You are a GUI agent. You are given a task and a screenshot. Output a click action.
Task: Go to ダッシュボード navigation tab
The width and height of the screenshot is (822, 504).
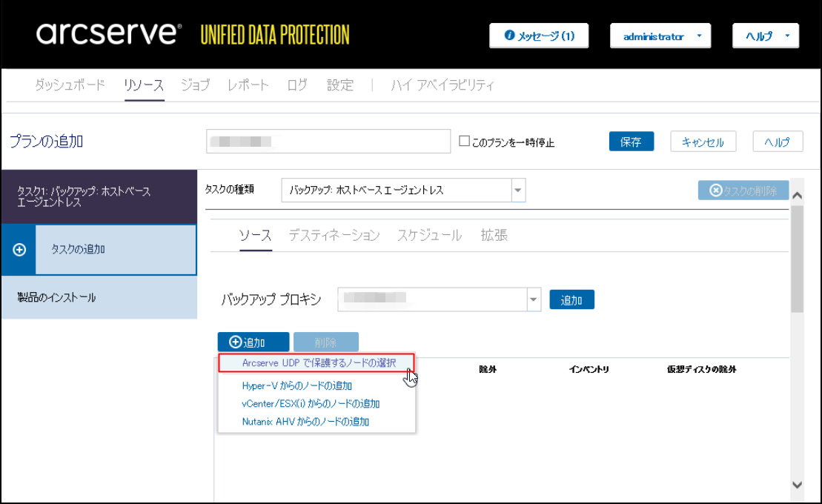point(70,84)
